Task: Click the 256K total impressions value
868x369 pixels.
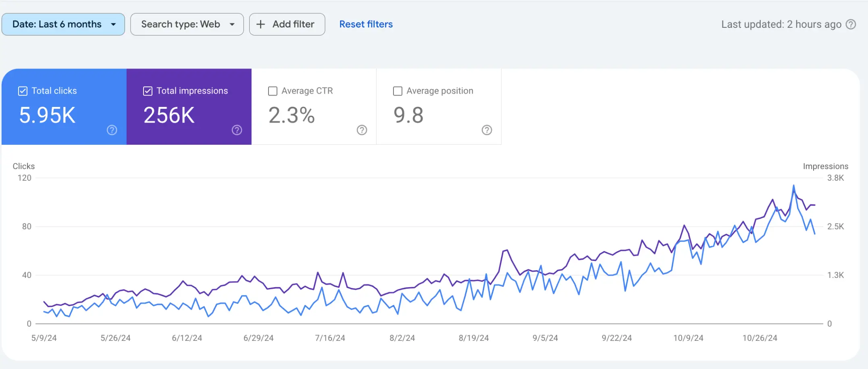Action: point(169,115)
